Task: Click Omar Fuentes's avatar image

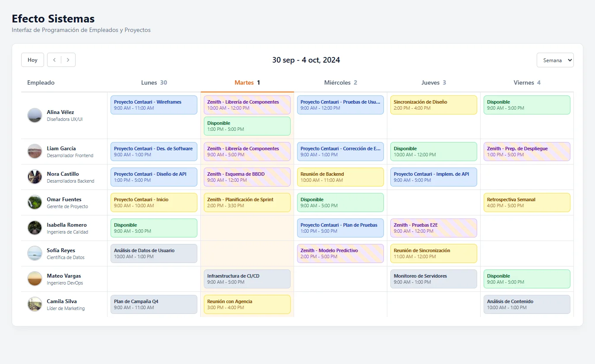Action: tap(35, 203)
